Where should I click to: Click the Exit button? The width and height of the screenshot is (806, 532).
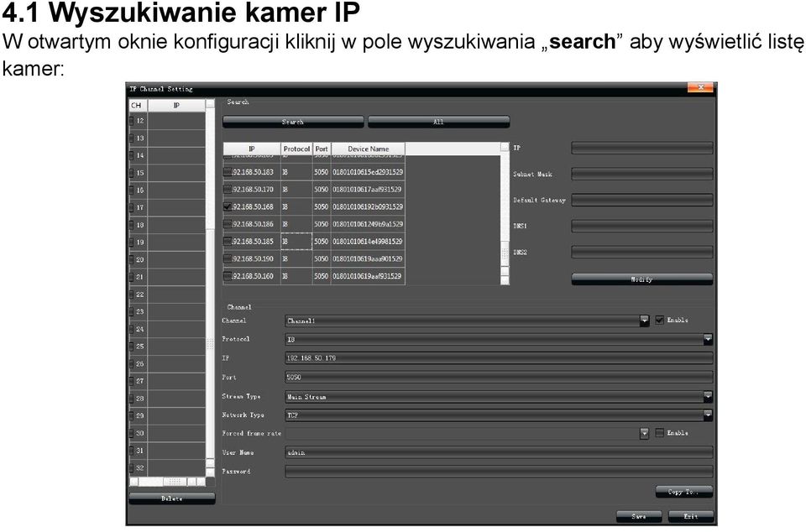click(x=691, y=516)
